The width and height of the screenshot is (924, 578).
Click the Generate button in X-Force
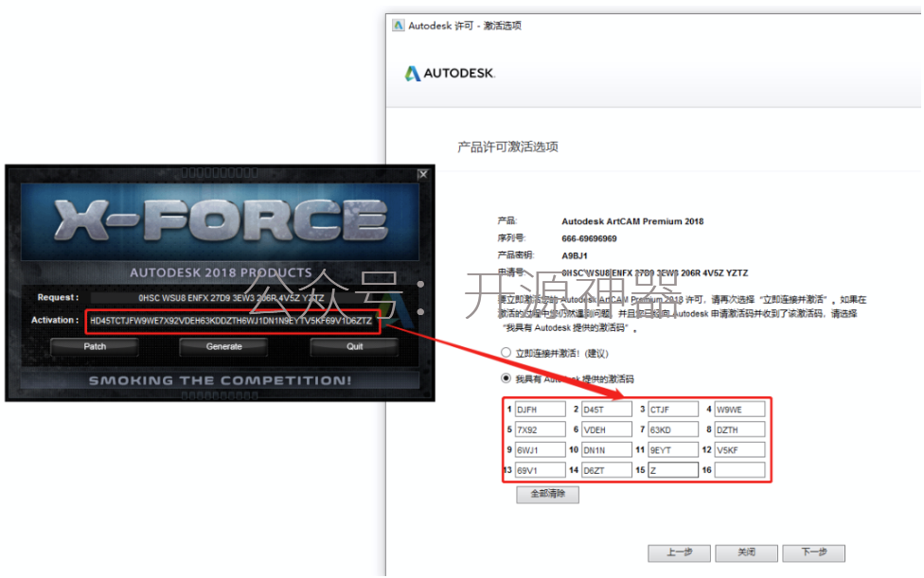(223, 346)
